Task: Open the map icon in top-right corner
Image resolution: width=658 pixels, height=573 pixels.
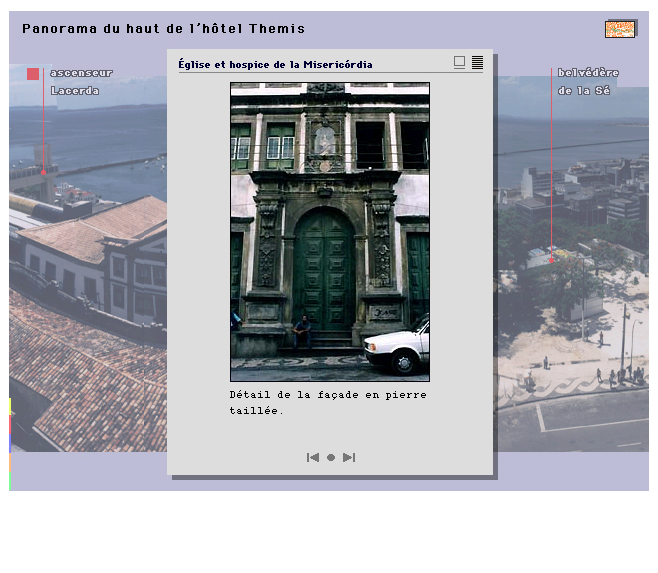Action: tap(620, 29)
